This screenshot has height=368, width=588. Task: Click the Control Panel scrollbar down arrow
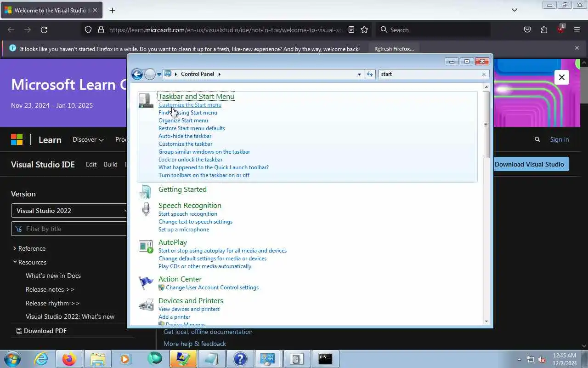pyautogui.click(x=486, y=321)
